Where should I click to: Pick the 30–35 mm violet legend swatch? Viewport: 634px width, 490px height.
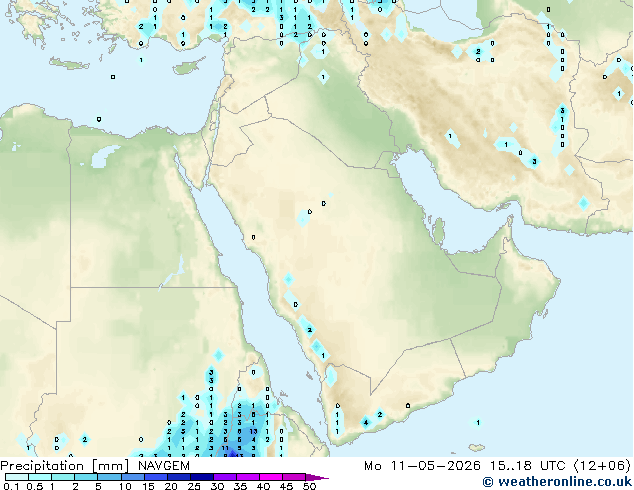tap(225, 477)
